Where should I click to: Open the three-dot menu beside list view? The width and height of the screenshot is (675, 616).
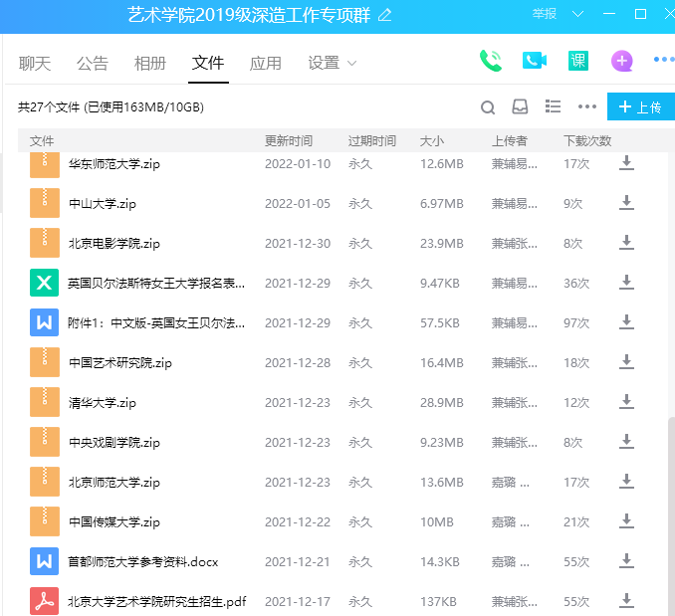click(587, 107)
